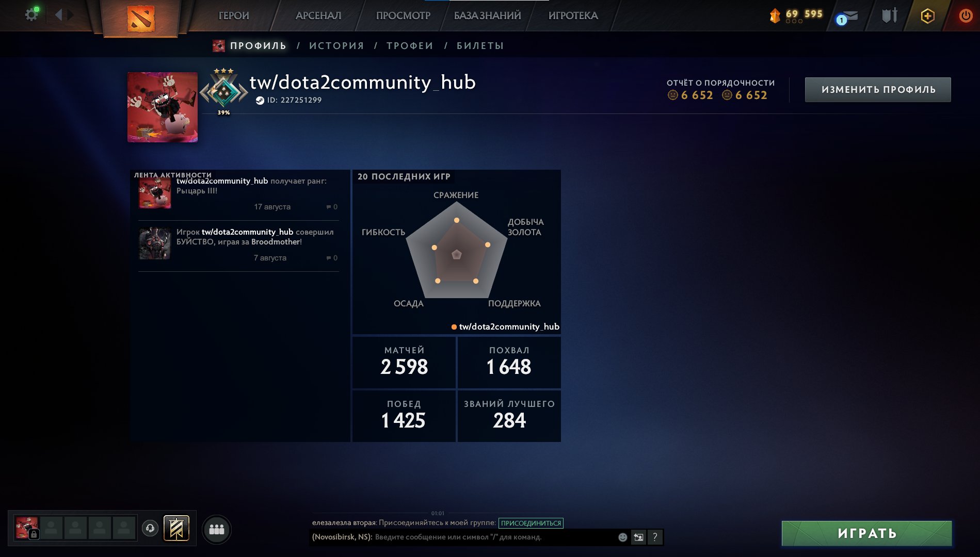The width and height of the screenshot is (980, 557).
Task: Open the mail notifications icon
Action: pyautogui.click(x=847, y=17)
